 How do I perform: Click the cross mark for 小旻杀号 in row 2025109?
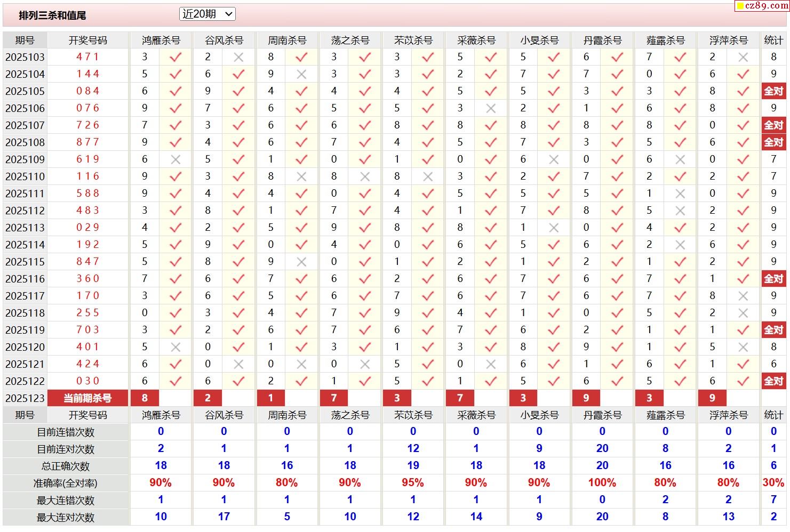[554, 159]
